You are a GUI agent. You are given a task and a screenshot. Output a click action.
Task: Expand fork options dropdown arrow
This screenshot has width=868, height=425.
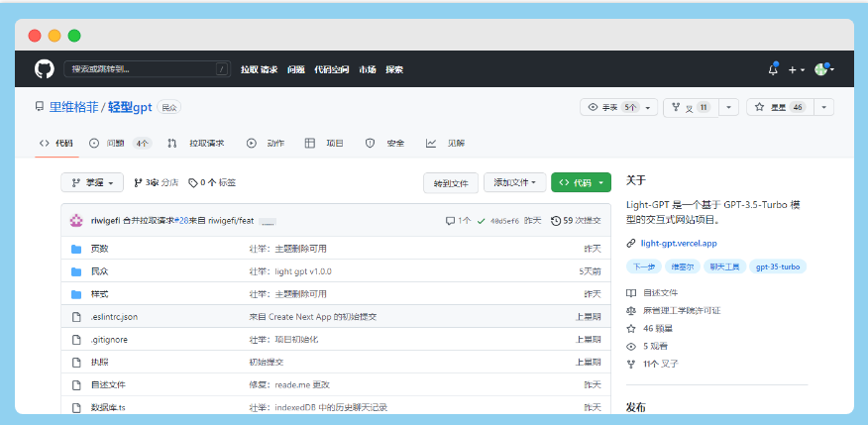point(728,107)
